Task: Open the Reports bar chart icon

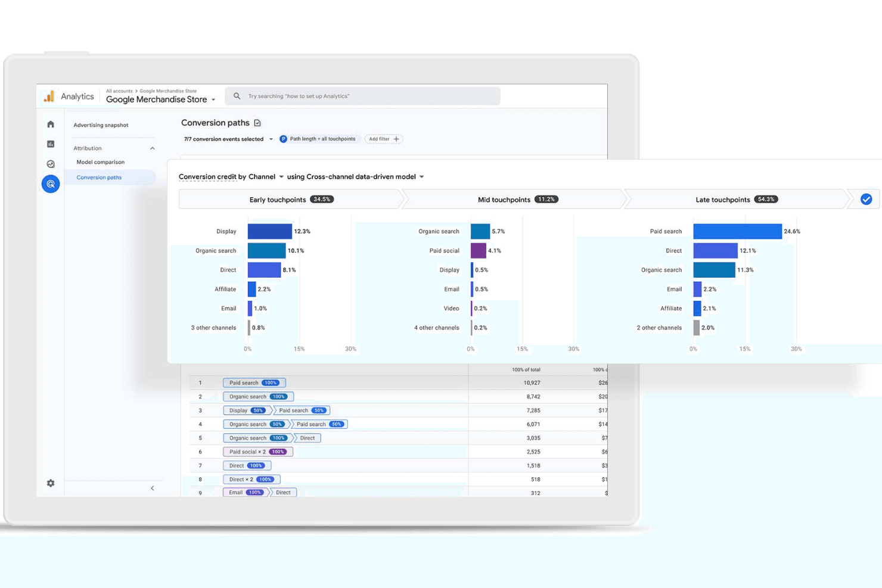Action: (x=51, y=144)
